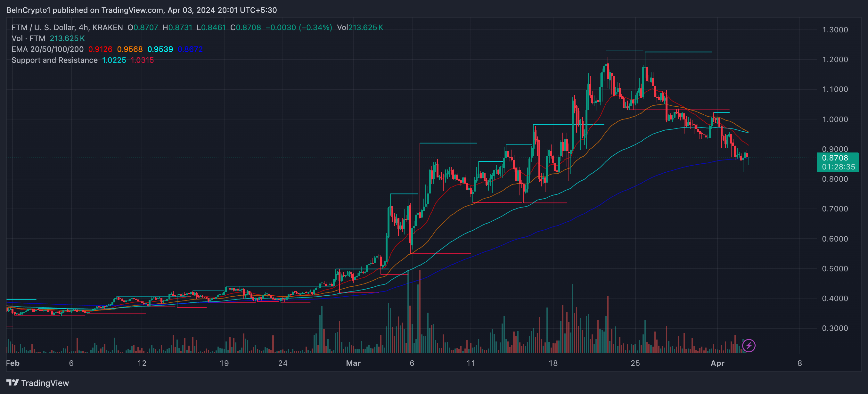This screenshot has height=394, width=868.
Task: Click the cyan EMA value 0.9539
Action: (160, 49)
